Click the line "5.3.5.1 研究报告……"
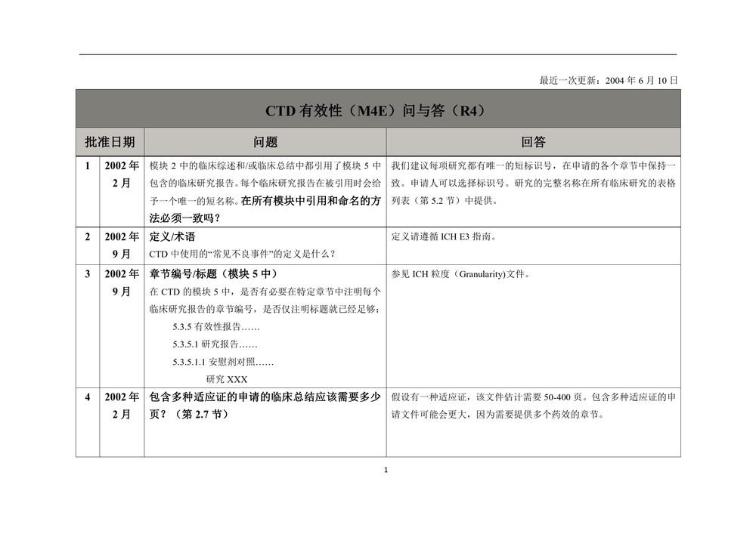Screen dimensions: 756x534 [215, 344]
